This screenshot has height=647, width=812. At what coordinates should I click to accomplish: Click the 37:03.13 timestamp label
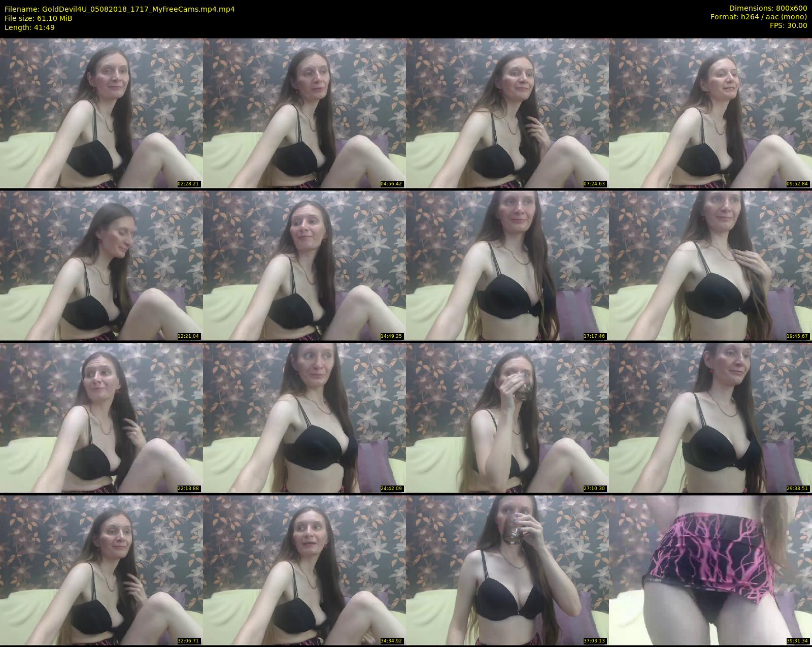click(594, 641)
